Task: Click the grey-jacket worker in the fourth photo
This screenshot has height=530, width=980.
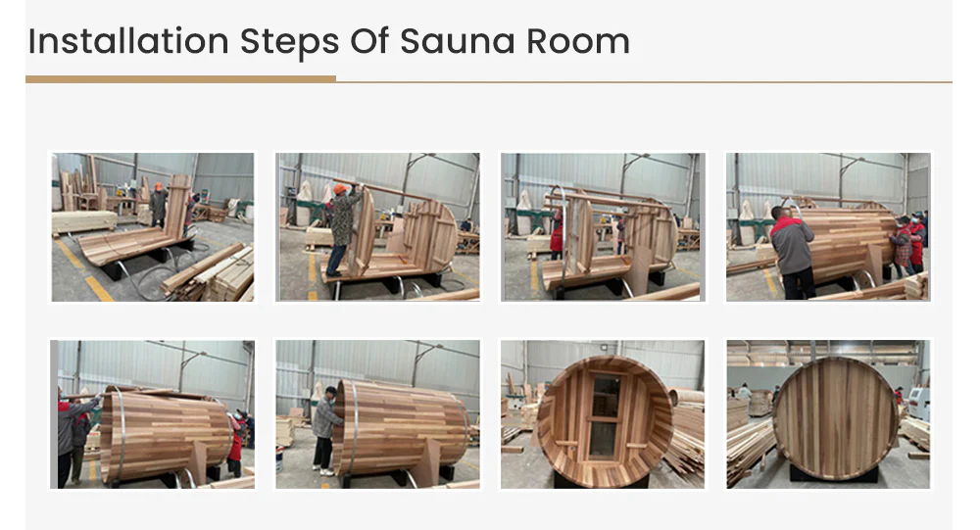Action: click(793, 251)
